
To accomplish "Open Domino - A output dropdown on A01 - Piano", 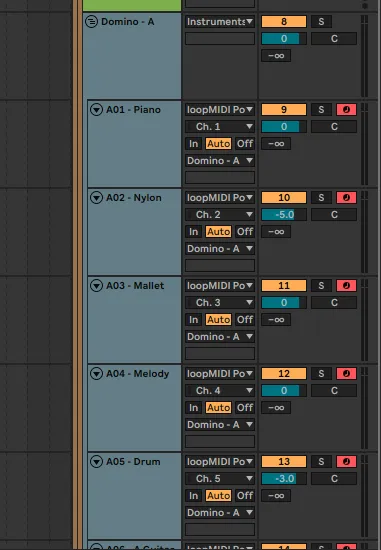I will 220,161.
